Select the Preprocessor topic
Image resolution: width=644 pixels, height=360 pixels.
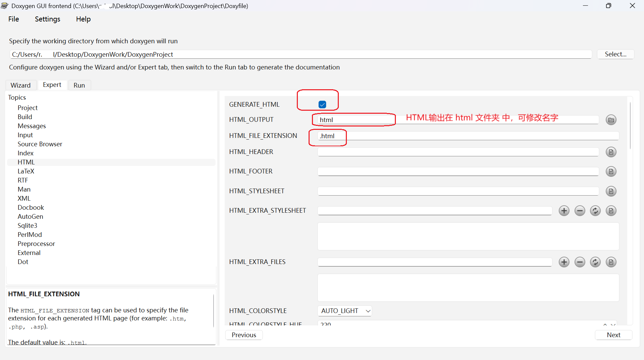click(36, 244)
